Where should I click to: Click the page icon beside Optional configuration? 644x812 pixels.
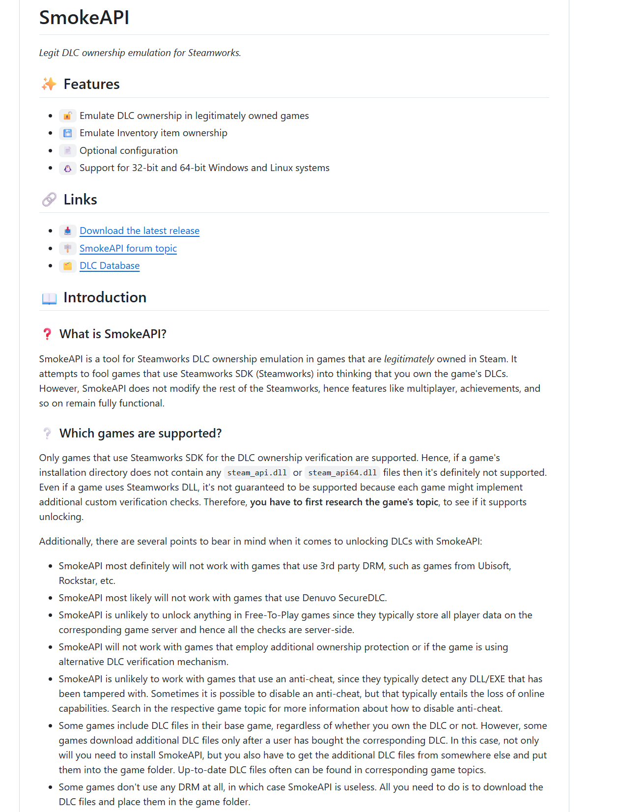(x=68, y=150)
